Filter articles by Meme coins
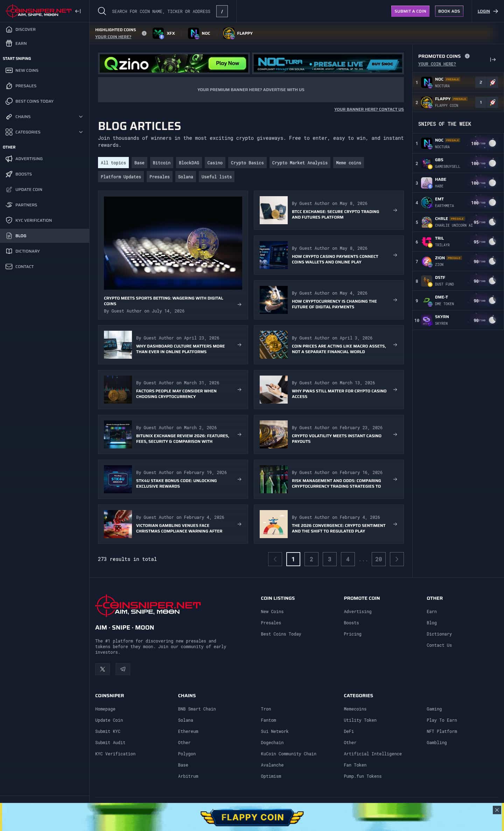 pos(349,163)
